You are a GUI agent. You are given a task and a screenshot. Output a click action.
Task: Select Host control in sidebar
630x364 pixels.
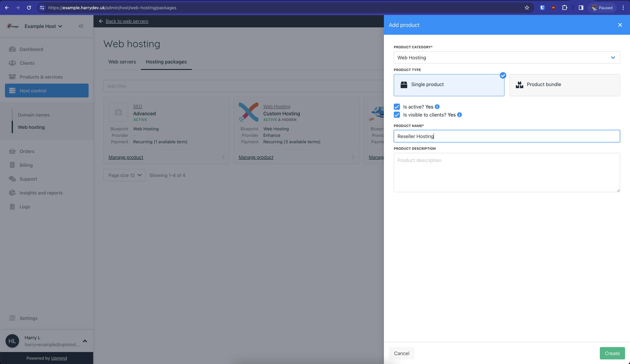(x=47, y=90)
